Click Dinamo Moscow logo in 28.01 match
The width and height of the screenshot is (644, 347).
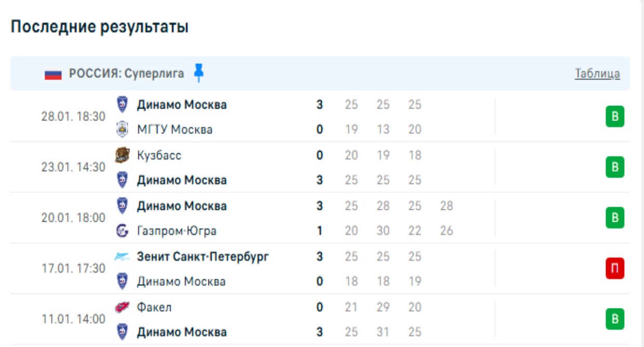tap(122, 104)
